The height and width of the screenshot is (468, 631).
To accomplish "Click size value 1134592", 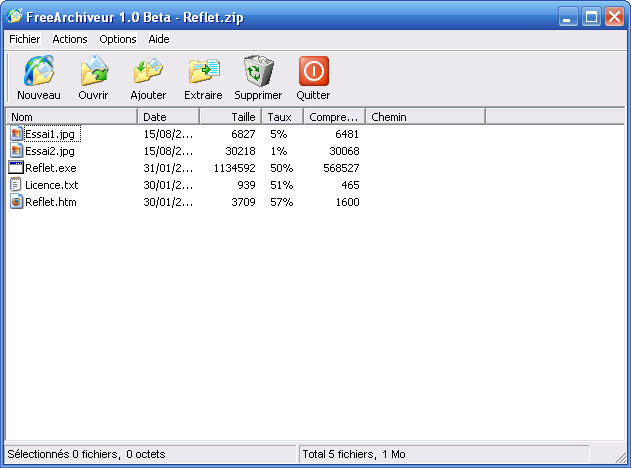I will pos(234,168).
